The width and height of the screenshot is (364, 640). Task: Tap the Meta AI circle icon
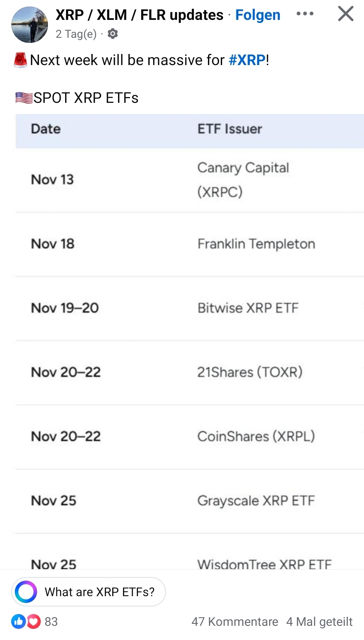(26, 592)
